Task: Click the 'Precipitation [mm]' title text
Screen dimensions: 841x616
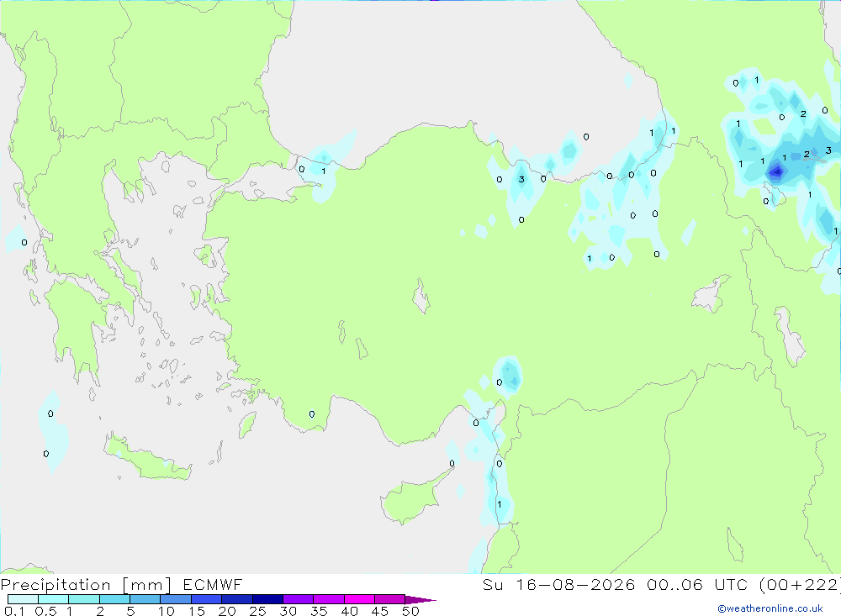Action: coord(86,585)
